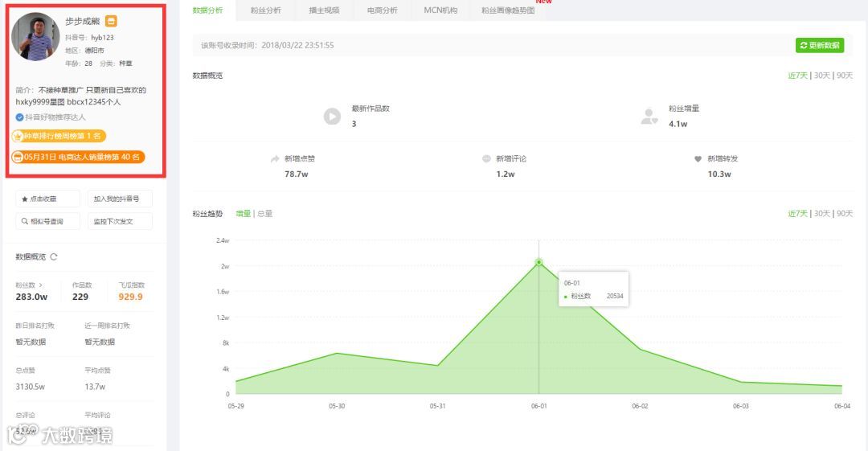
Task: Click the 新增评论 value 1.2w
Action: pyautogui.click(x=506, y=174)
